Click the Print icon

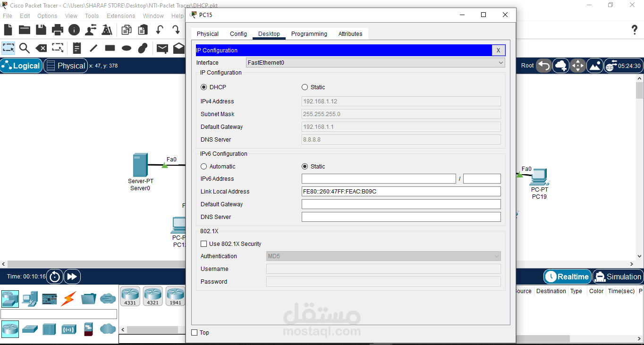[x=58, y=30]
